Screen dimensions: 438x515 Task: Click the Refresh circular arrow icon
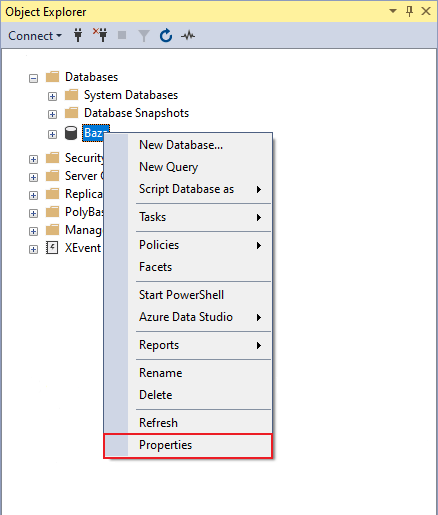(166, 35)
